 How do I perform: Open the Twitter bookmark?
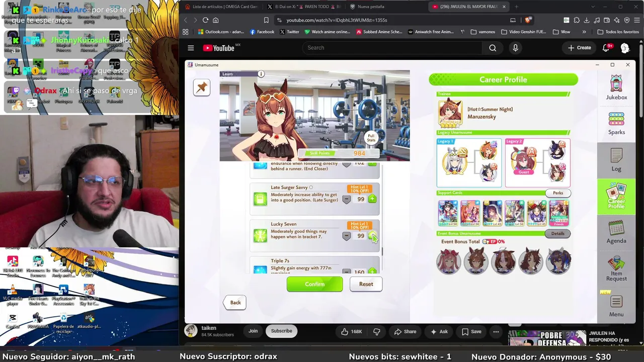[x=290, y=32]
